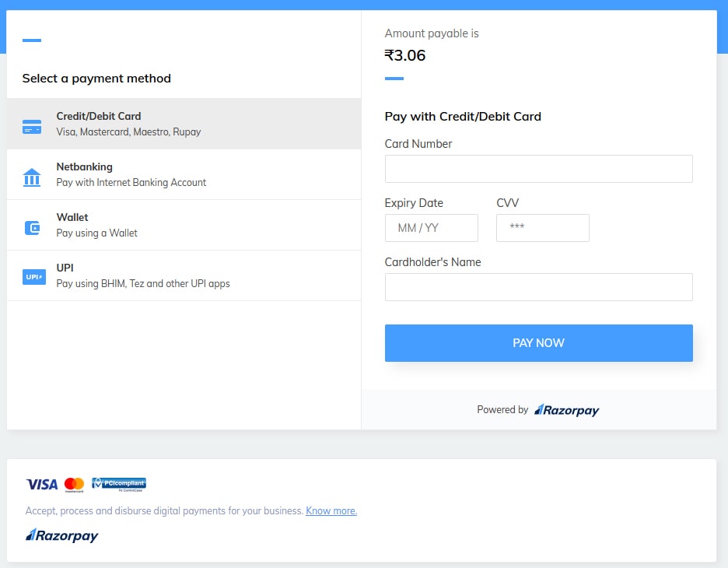
Task: Click the Razorpay logo in the footer
Action: (x=61, y=535)
